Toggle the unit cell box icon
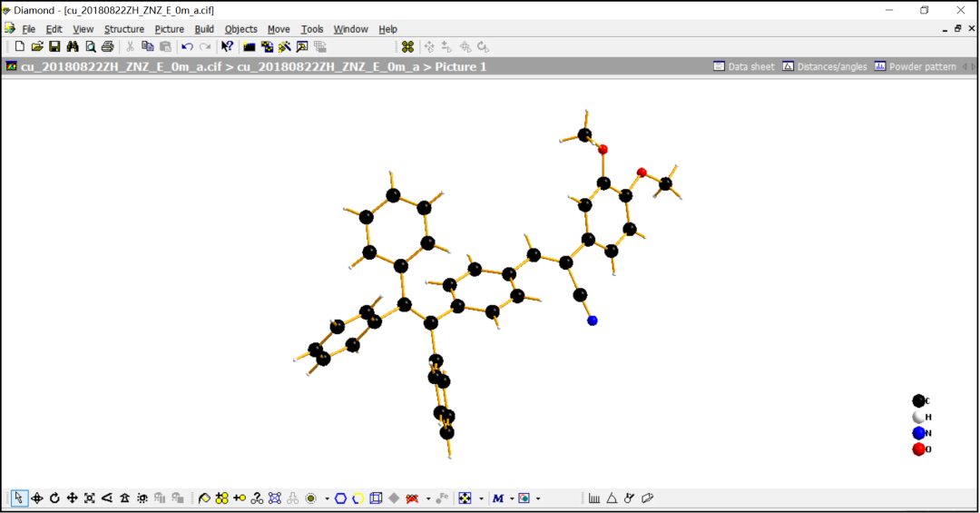The image size is (980, 513). (x=376, y=498)
